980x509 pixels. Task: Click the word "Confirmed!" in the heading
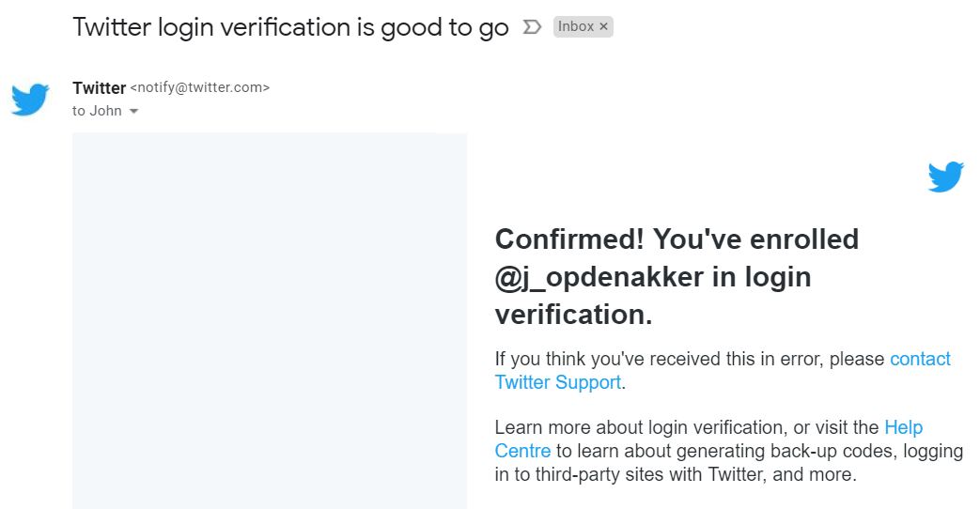tap(569, 239)
